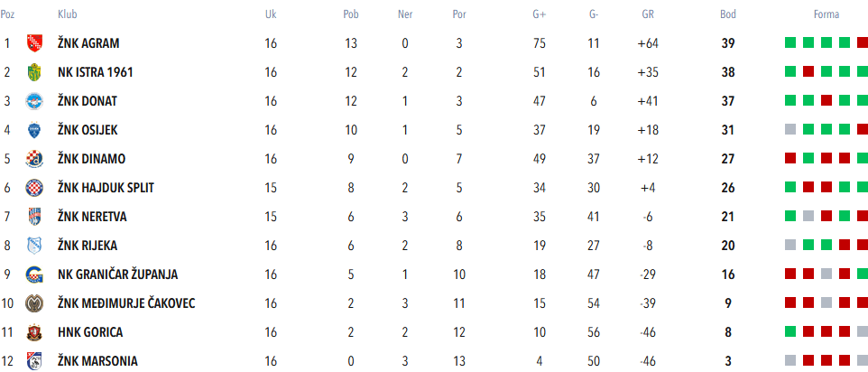Viewport: 868px width, 372px height.
Task: Open the ŽNK Marsonia team link
Action: point(97,361)
